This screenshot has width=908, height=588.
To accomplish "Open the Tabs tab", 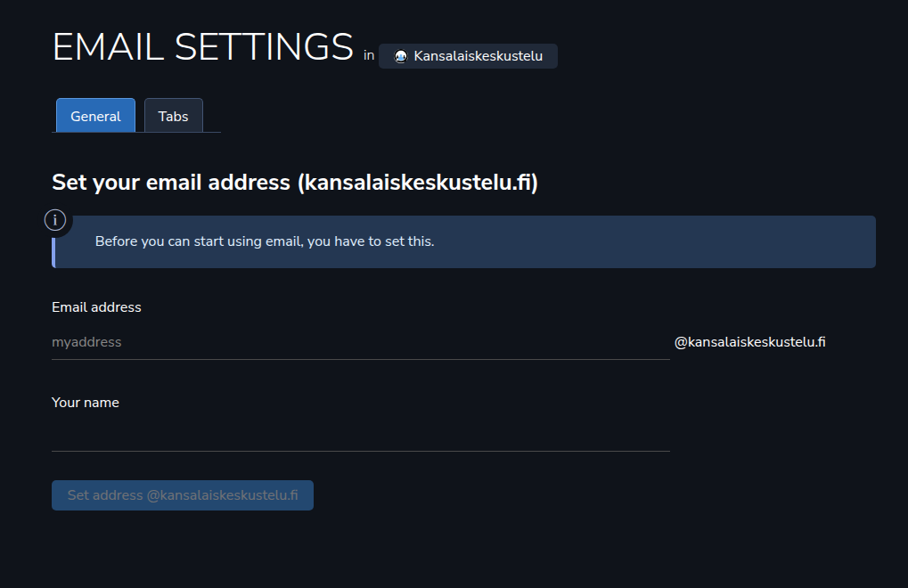I will 173,116.
